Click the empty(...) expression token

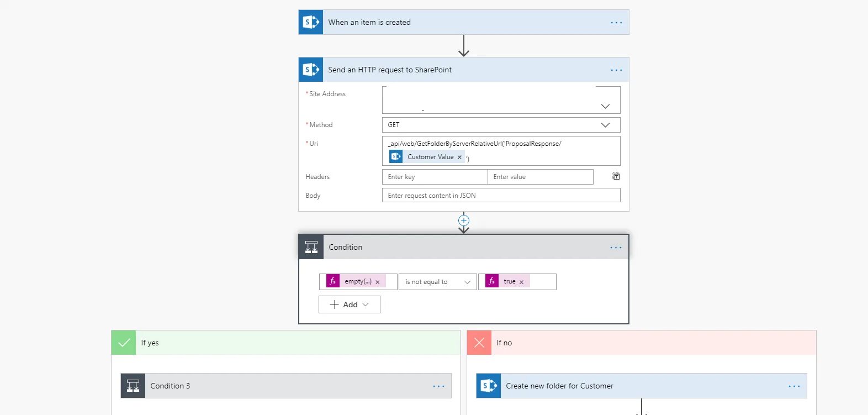pos(356,281)
